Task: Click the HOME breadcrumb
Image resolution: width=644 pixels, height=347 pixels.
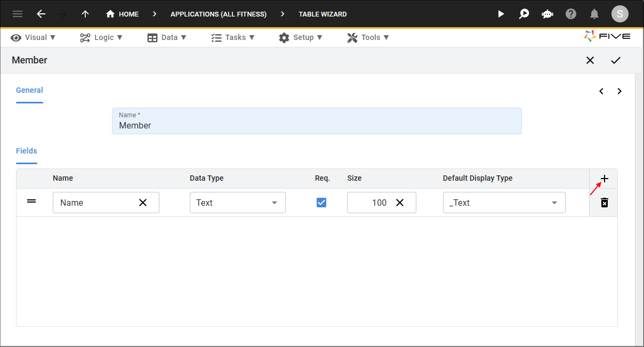Action: (x=123, y=14)
